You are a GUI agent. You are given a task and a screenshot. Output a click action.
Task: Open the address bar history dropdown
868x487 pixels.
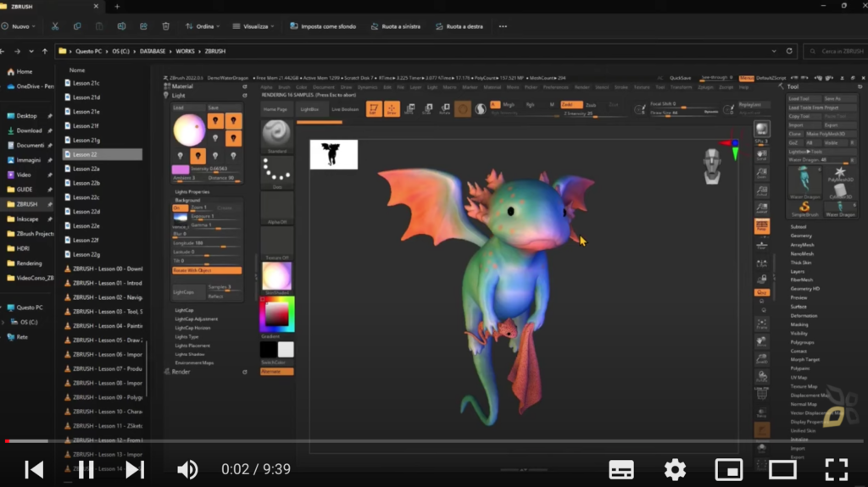click(x=774, y=51)
